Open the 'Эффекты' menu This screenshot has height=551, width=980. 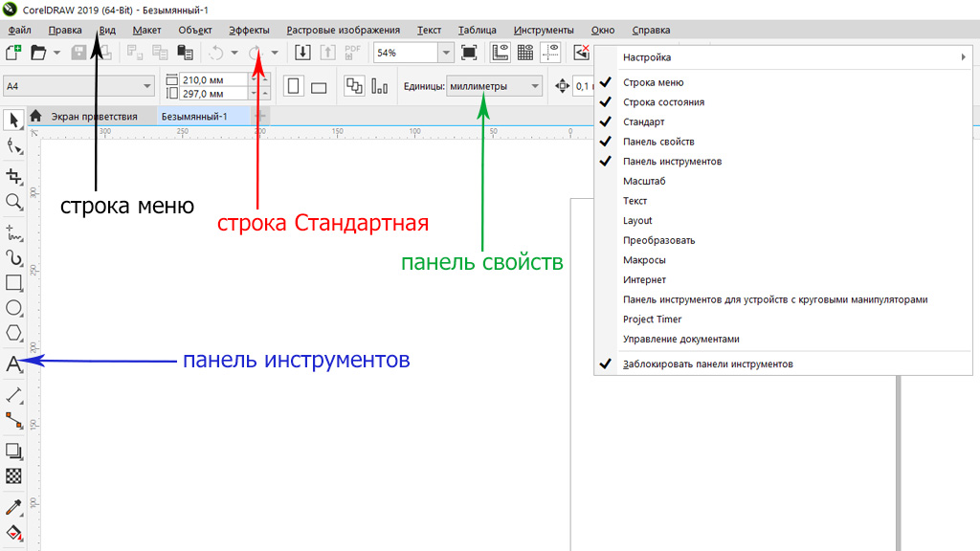click(x=249, y=31)
